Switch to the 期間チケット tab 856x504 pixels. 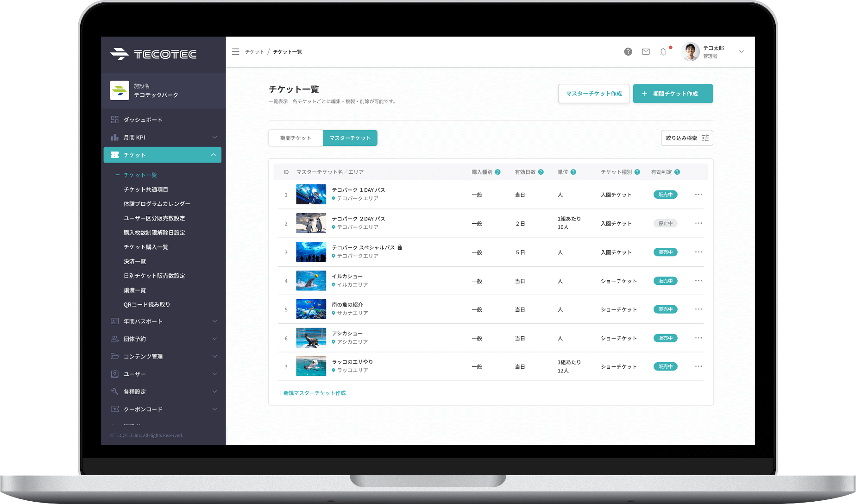[296, 138]
